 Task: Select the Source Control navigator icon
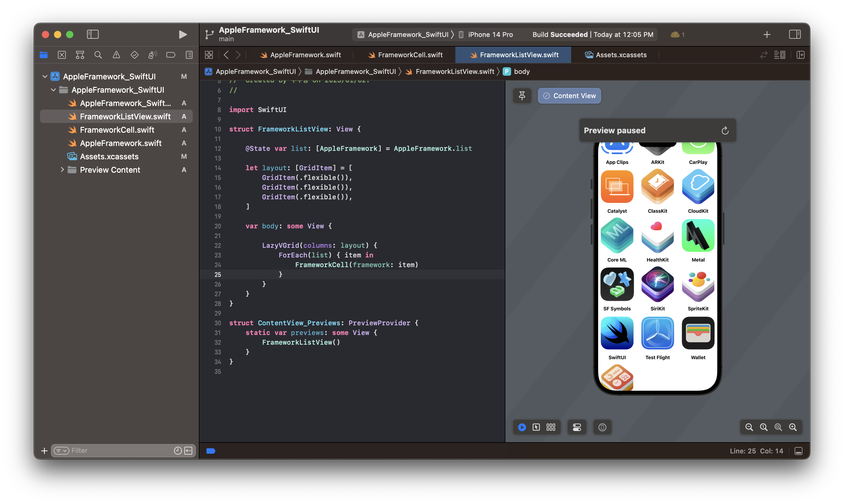pos(62,55)
